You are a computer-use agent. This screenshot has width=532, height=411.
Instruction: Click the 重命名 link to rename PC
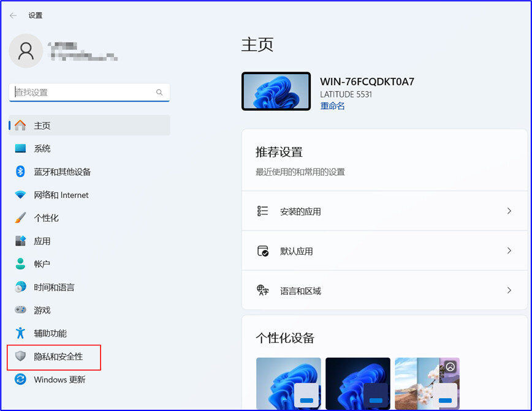point(332,106)
